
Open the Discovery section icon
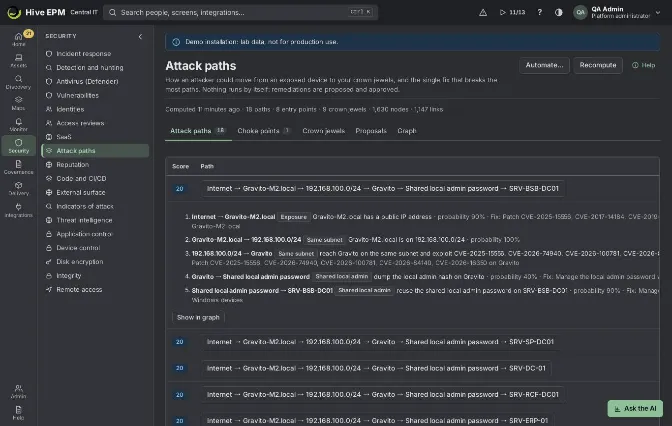tap(18, 82)
